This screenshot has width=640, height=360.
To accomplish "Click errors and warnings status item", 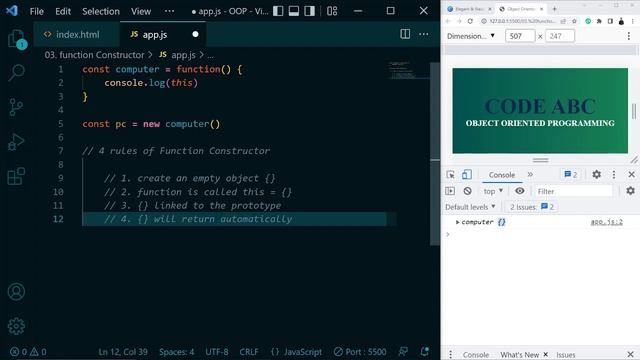I will point(28,351).
